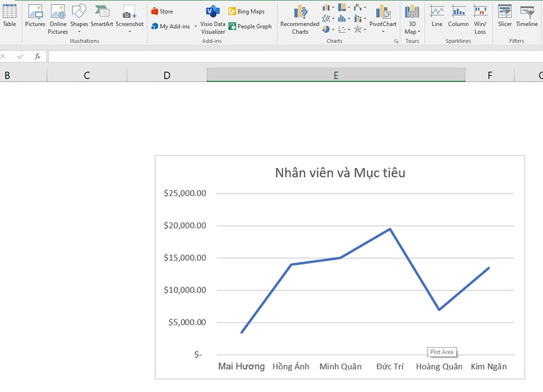Image resolution: width=543 pixels, height=392 pixels.
Task: Click the '$25,000.00' axis label
Action: click(x=185, y=193)
